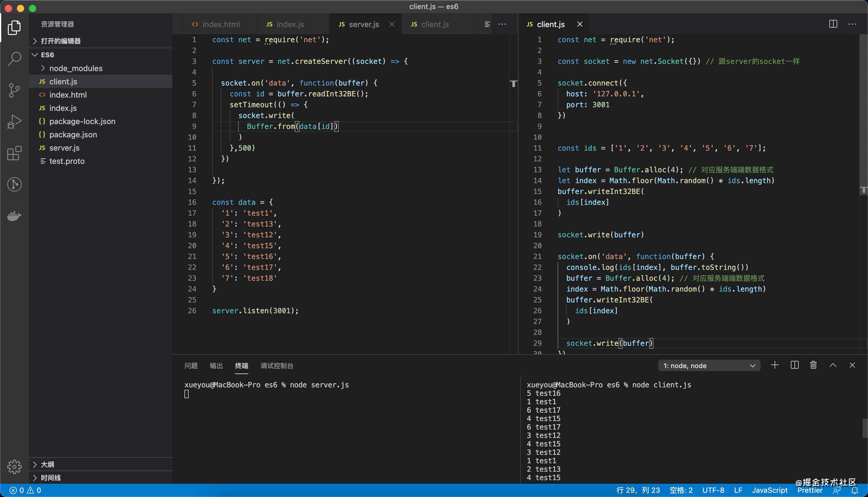
Task: Open the Run and Debug view
Action: pos(14,121)
